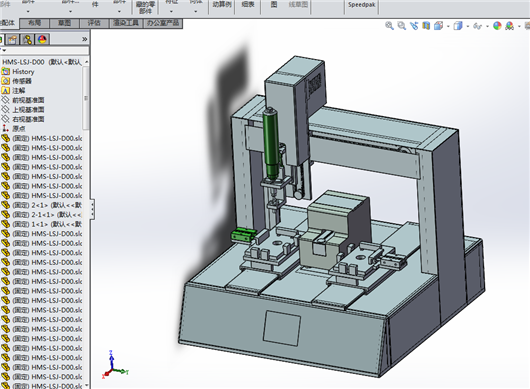The width and height of the screenshot is (530, 389).
Task: Select the Previous View icon
Action: pos(414,26)
